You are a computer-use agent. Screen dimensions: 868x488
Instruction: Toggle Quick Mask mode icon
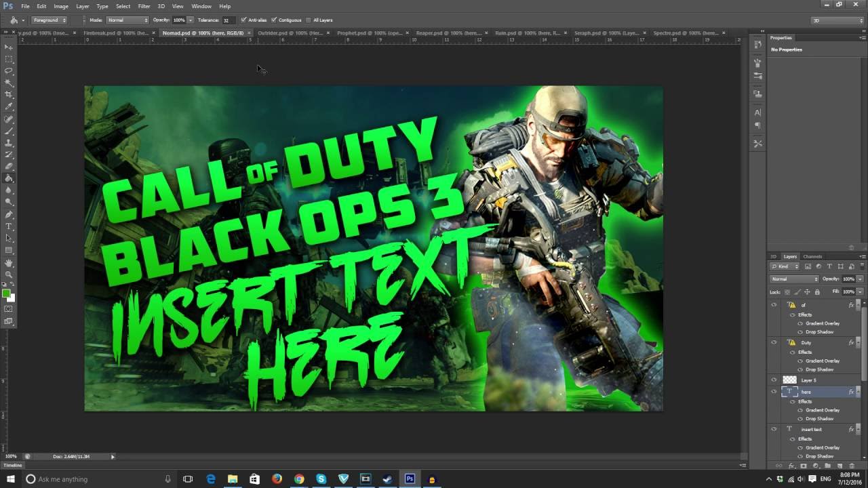[9, 309]
